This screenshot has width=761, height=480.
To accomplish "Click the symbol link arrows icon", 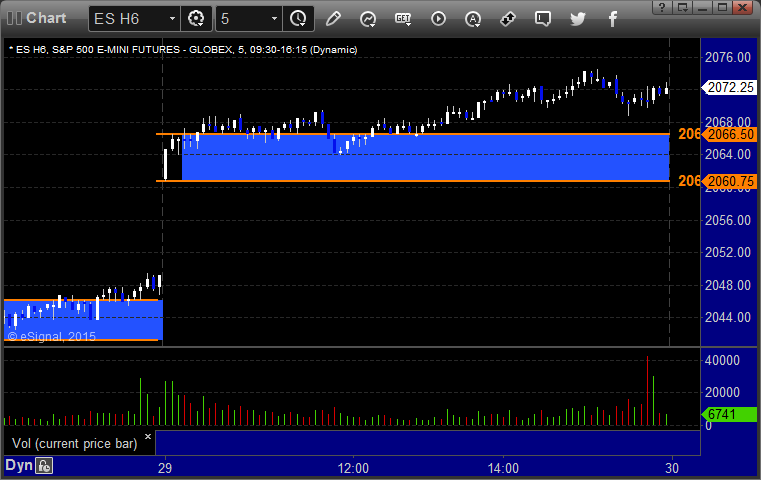I will coord(508,19).
